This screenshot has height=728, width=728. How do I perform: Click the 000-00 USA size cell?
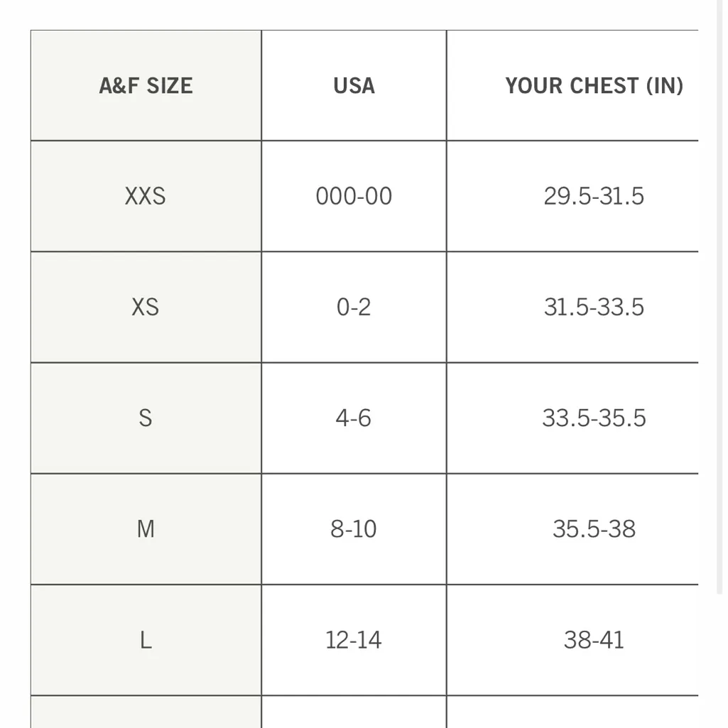354,196
